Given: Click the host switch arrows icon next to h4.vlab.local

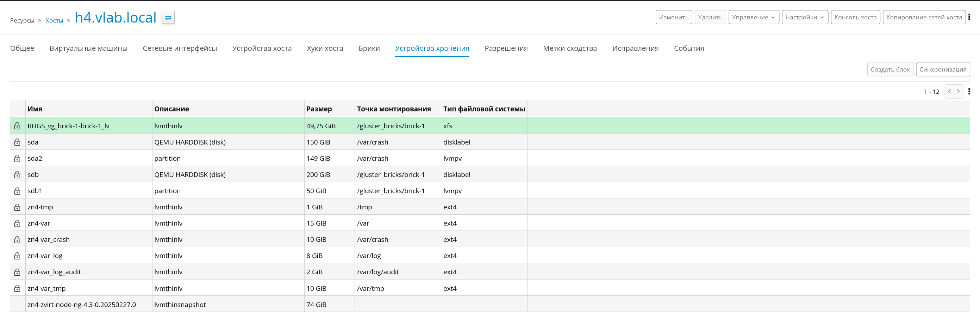Looking at the screenshot, I should (x=168, y=18).
